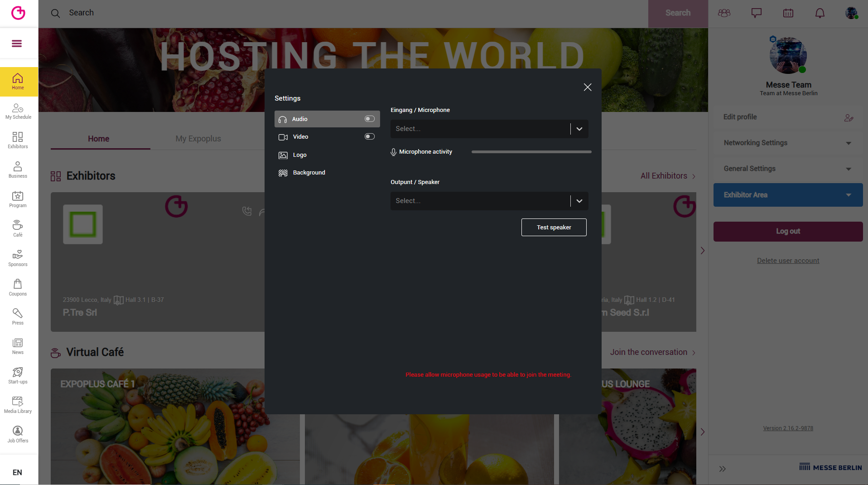Open Start-ups in the sidebar
This screenshot has height=485, width=868.
tap(18, 376)
